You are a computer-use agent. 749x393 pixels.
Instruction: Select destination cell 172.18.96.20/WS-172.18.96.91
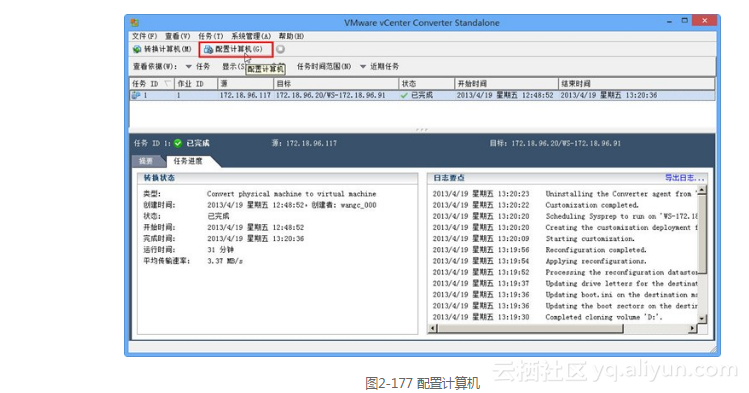tap(331, 96)
